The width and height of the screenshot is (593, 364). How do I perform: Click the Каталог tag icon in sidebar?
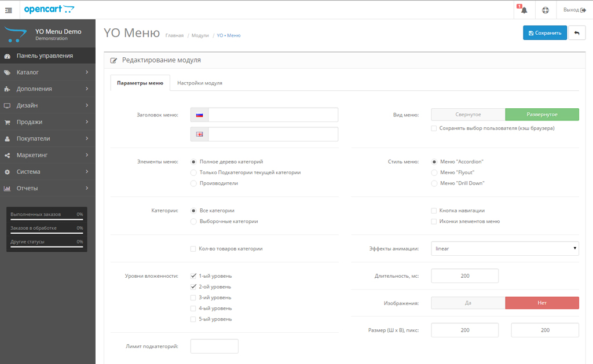pos(7,72)
